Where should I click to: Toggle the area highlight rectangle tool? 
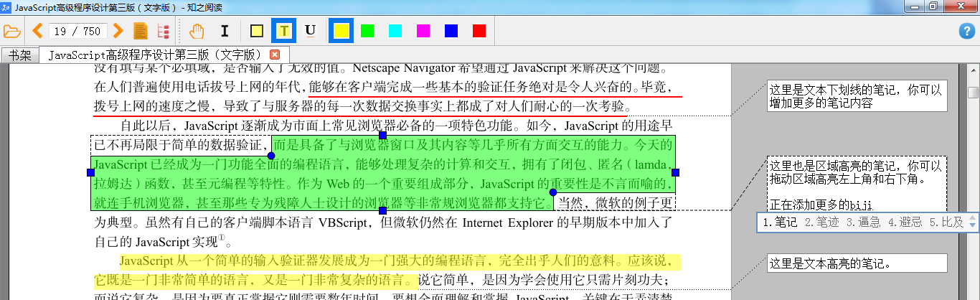pyautogui.click(x=257, y=31)
